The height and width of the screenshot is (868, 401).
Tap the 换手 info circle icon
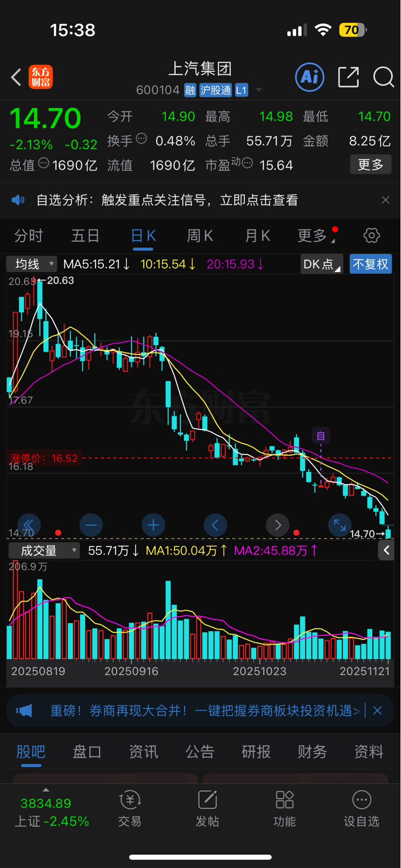(141, 139)
